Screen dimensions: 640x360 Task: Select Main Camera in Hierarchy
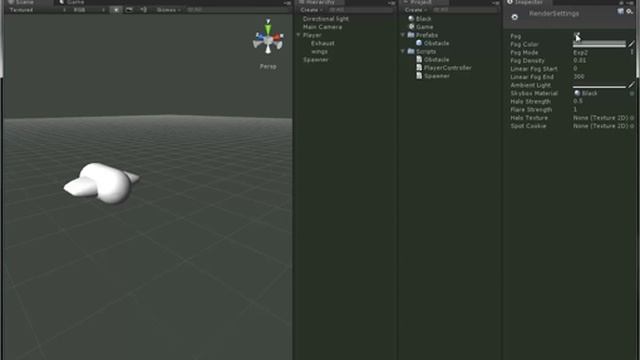[x=322, y=27]
